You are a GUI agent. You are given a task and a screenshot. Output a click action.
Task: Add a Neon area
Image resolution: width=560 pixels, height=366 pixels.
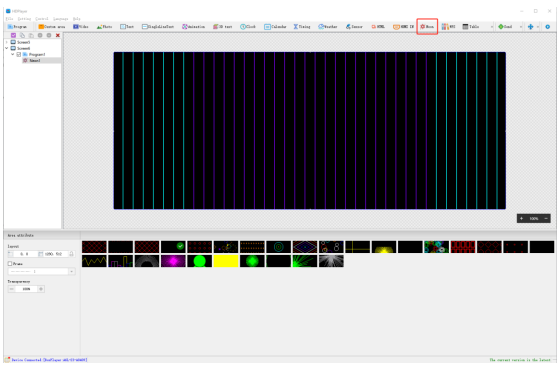[427, 27]
